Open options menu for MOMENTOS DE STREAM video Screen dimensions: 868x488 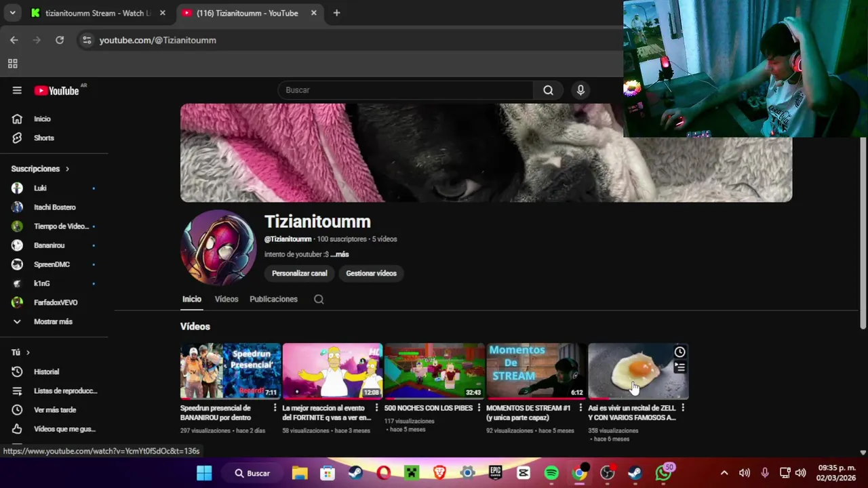[580, 407]
